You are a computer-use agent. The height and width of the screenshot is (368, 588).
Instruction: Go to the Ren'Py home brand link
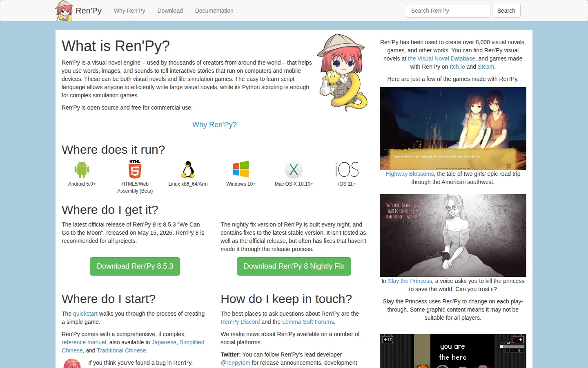tap(89, 11)
